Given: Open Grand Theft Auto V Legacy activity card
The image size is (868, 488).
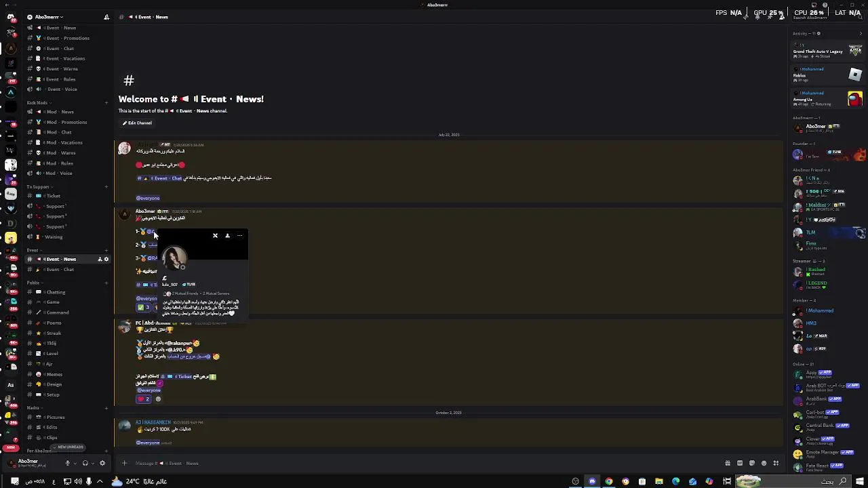Looking at the screenshot, I should [827, 52].
